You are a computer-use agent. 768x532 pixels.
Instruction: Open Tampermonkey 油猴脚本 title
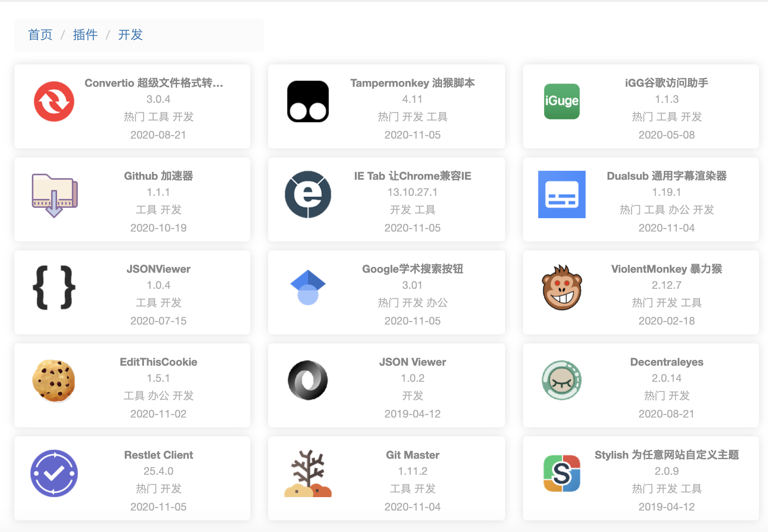click(x=413, y=83)
